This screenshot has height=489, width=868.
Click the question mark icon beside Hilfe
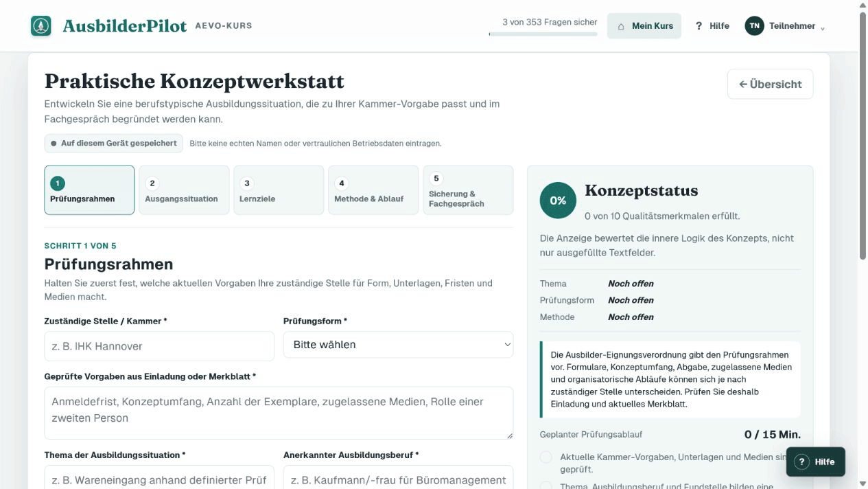point(699,26)
